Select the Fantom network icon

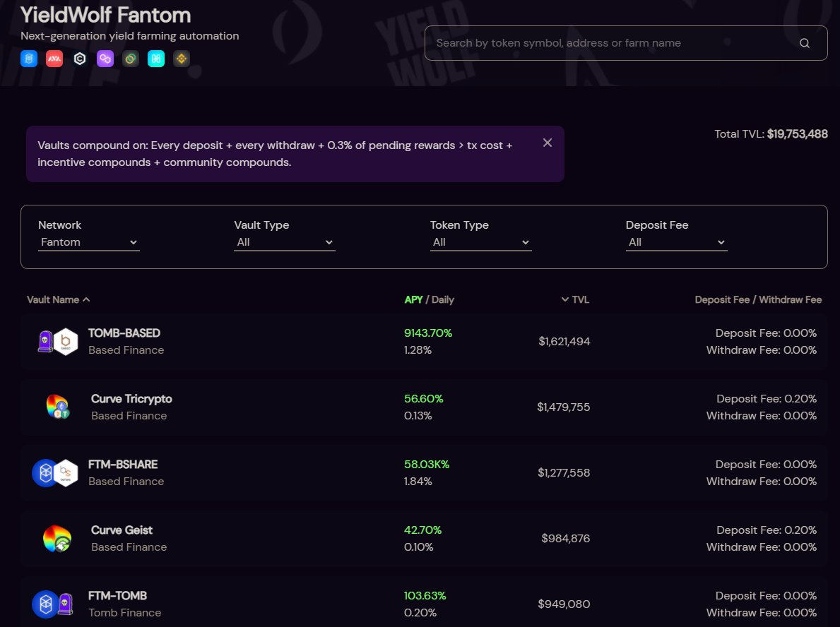point(29,59)
